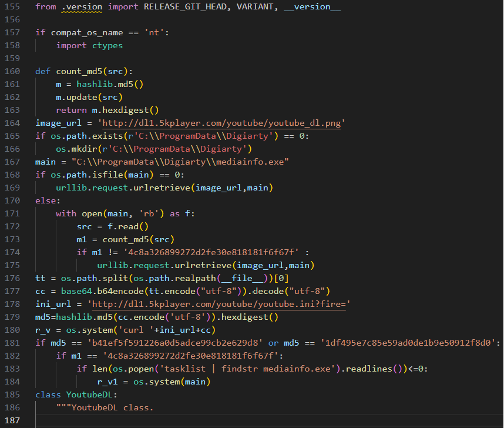Click 'm.update(src)' statement

[89, 97]
